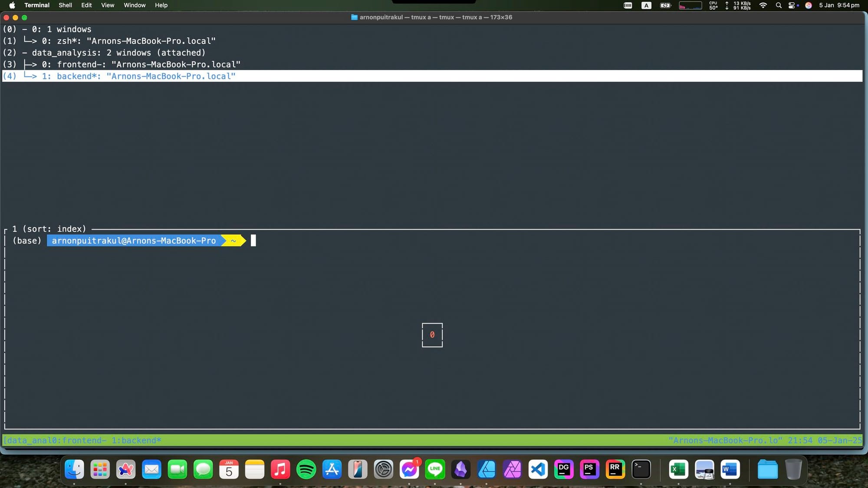Open the Trash in the Dock
This screenshot has height=488, width=868.
pyautogui.click(x=793, y=469)
